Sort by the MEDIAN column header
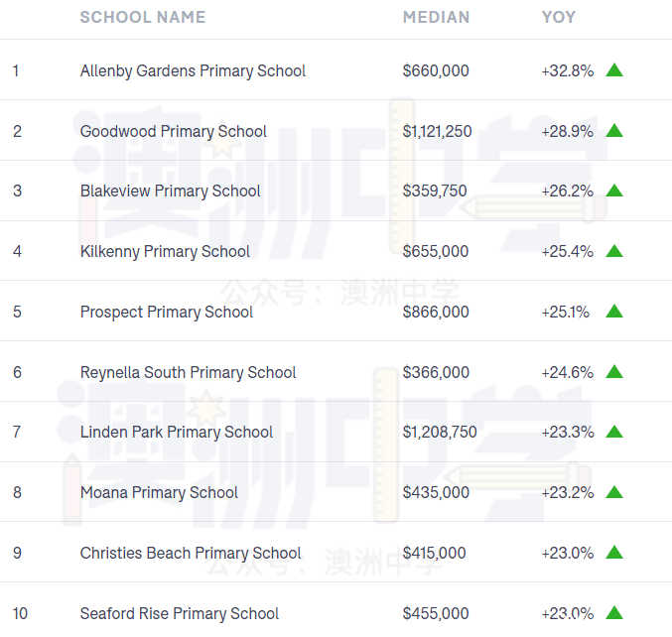 point(437,17)
